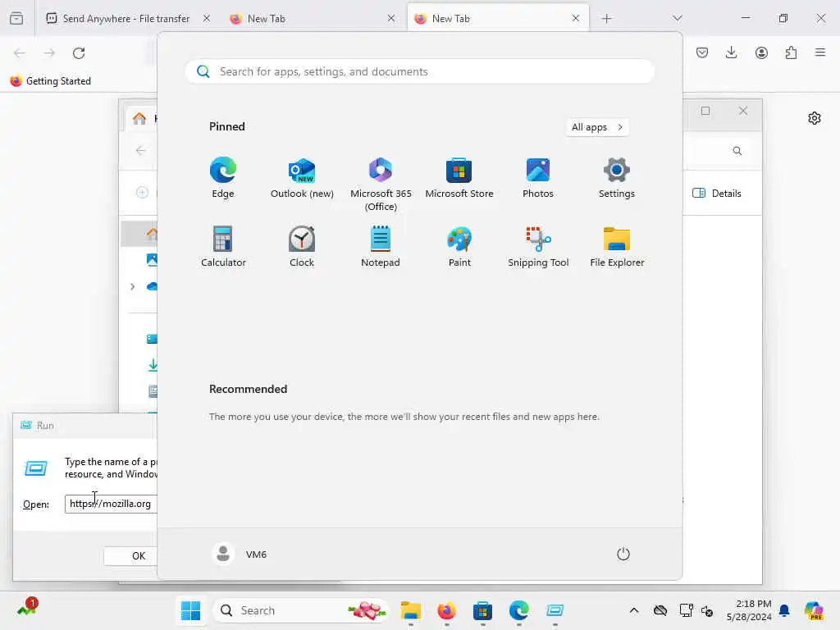Reload the current Firefox page
840x630 pixels.
79,53
